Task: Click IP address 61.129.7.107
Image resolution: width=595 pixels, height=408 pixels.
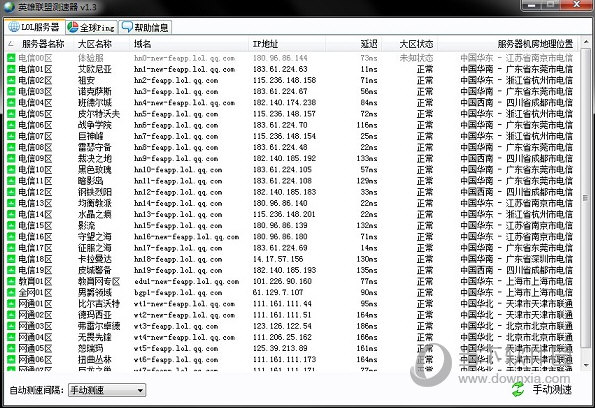Action: (278, 293)
